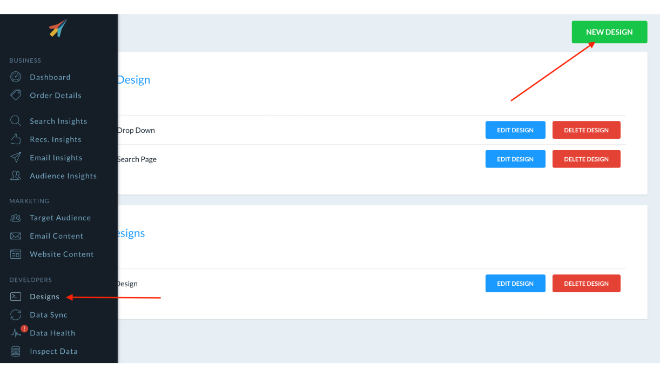660x377 pixels.
Task: Delete the Drop Down design
Action: click(x=586, y=130)
